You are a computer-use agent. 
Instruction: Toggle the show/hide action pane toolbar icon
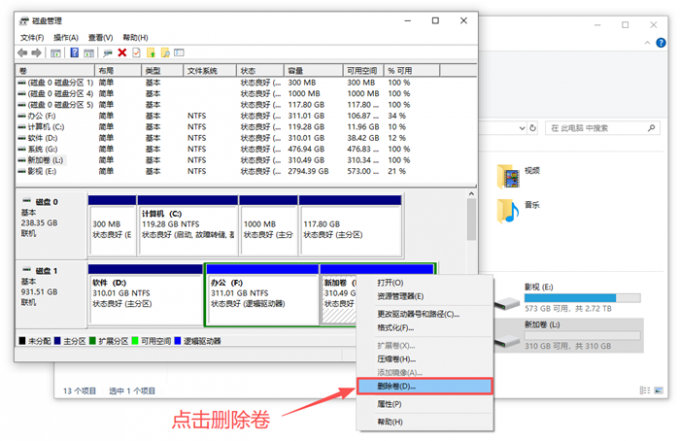89,53
